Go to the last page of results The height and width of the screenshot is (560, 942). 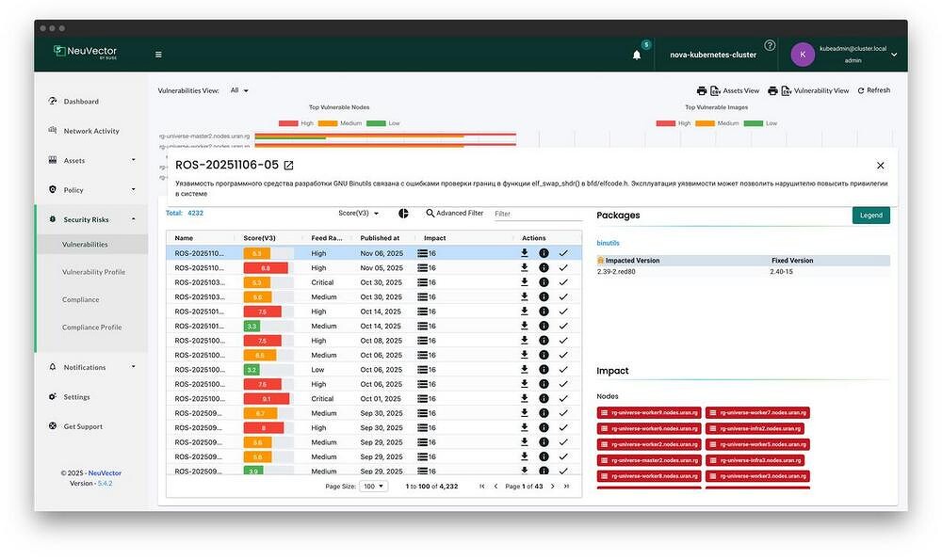click(x=566, y=487)
